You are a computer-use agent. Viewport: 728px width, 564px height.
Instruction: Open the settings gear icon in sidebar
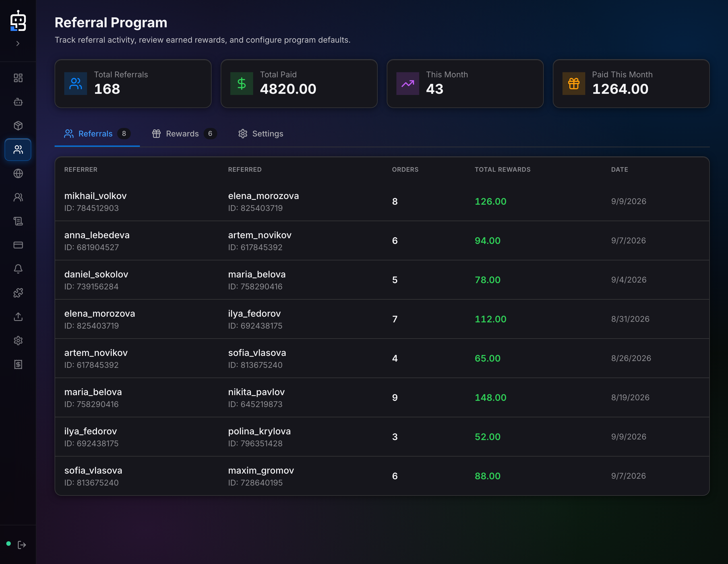[18, 341]
